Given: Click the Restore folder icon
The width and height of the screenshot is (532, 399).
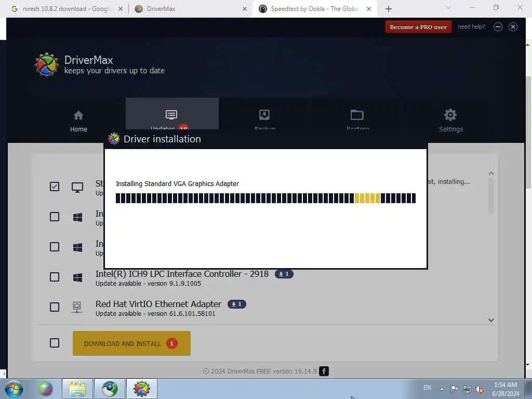Looking at the screenshot, I should pyautogui.click(x=357, y=115).
